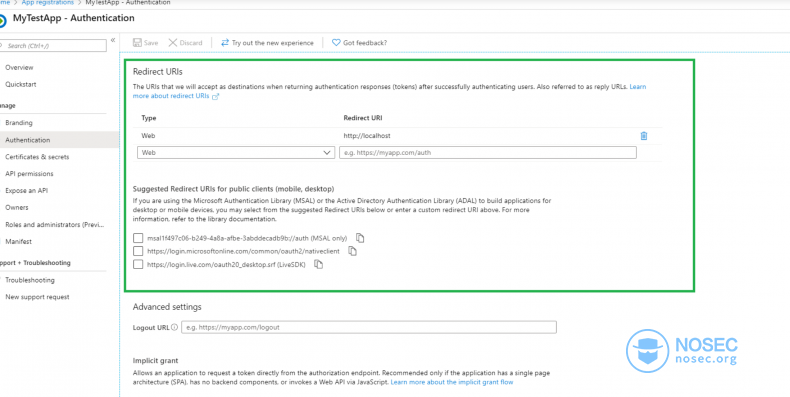This screenshot has height=397, width=790.
Task: Copy the msal auth redirect URI
Action: coord(360,238)
